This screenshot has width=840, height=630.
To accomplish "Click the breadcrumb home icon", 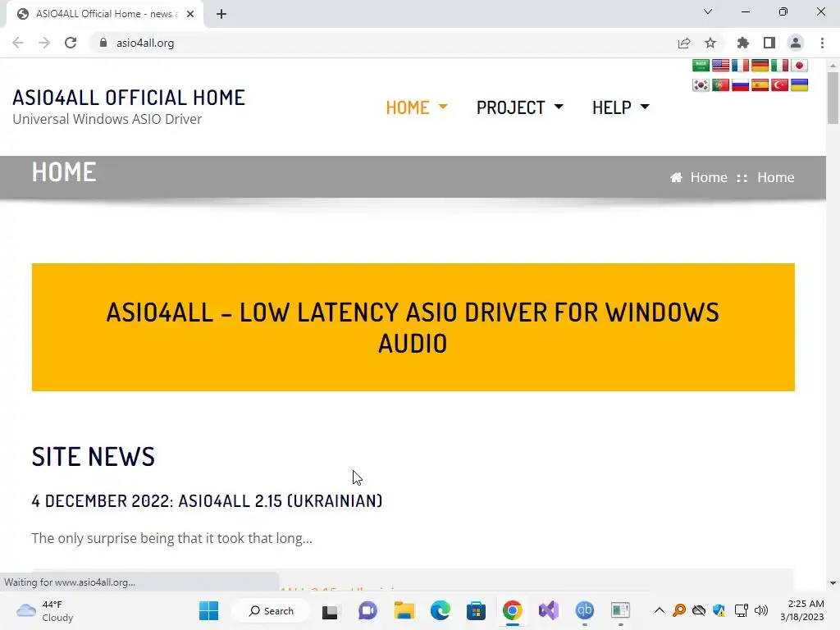I will (x=677, y=177).
